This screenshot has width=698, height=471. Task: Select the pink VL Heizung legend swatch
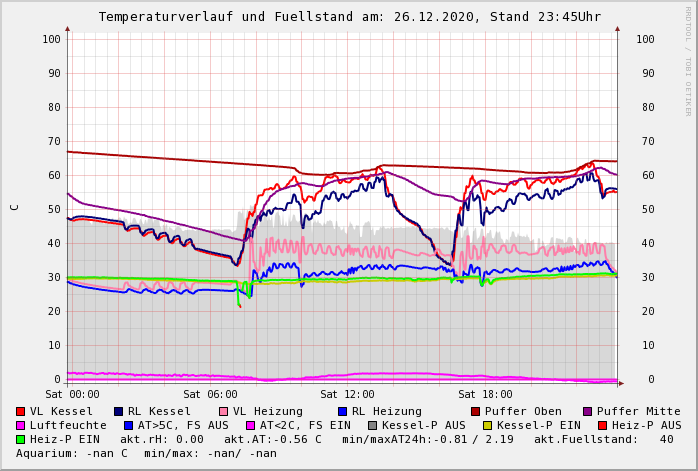223,411
